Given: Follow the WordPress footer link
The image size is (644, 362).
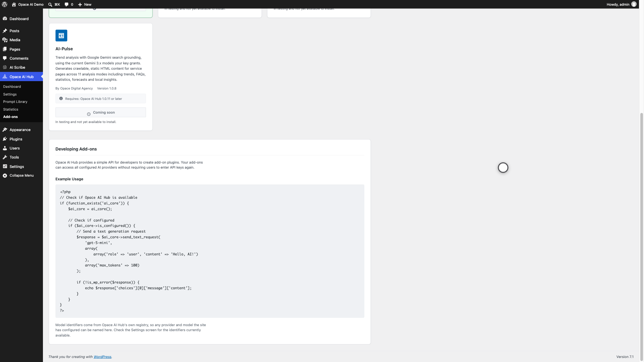Looking at the screenshot, I should pyautogui.click(x=102, y=357).
